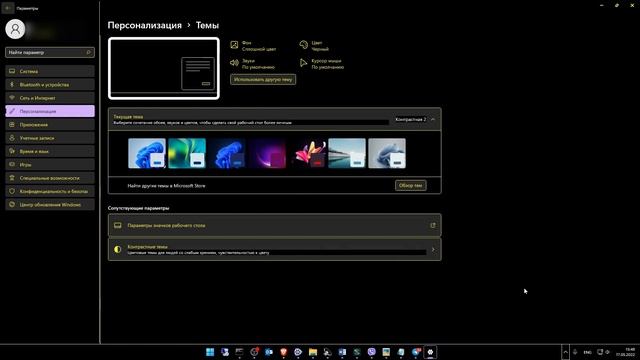Open Word from the taskbar

(342, 352)
